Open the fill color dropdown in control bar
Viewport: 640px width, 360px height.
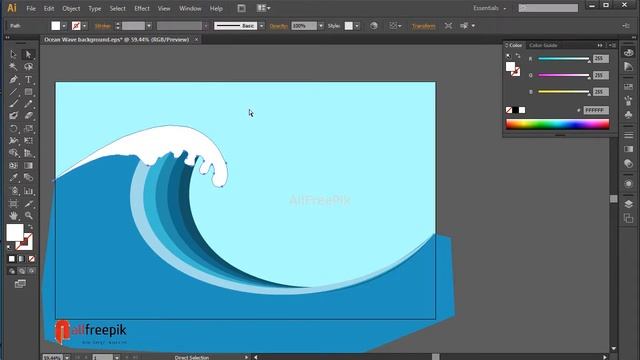[x=64, y=26]
